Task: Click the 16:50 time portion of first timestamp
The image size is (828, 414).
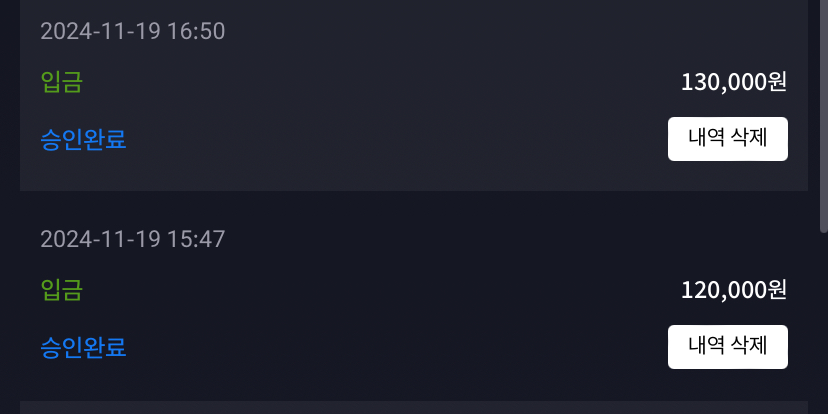Action: click(196, 31)
